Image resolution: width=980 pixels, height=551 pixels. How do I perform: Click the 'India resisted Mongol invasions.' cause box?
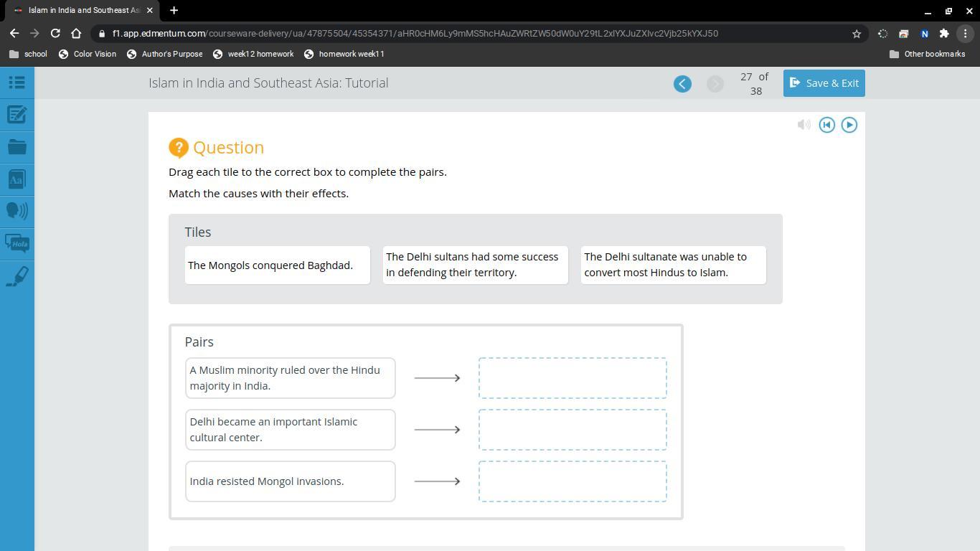291,481
